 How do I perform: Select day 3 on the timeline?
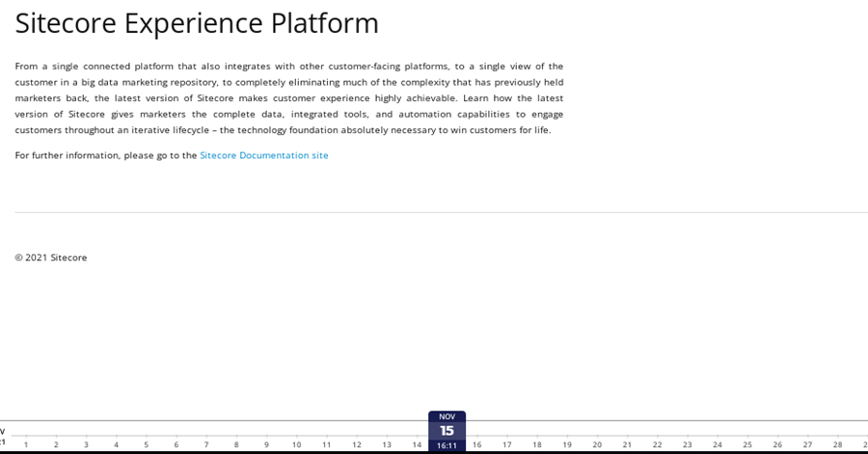click(86, 444)
